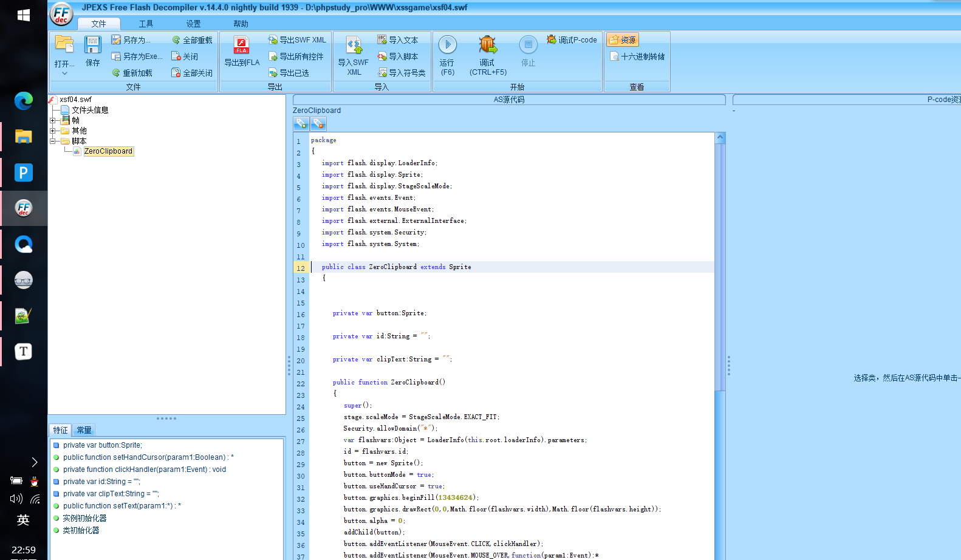
Task: Expand the 其他 tree node
Action: [53, 131]
